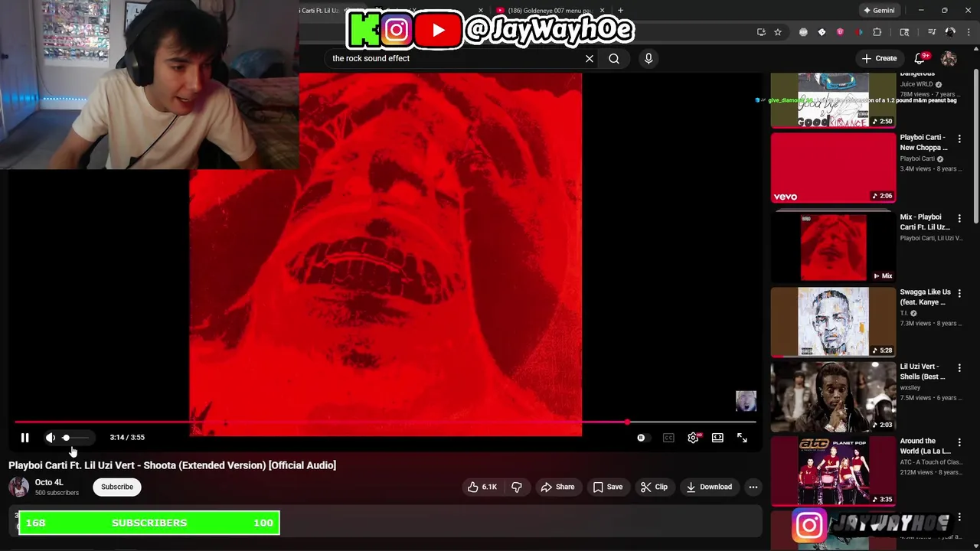The image size is (980, 551).
Task: Clear the search box text
Action: [x=590, y=58]
